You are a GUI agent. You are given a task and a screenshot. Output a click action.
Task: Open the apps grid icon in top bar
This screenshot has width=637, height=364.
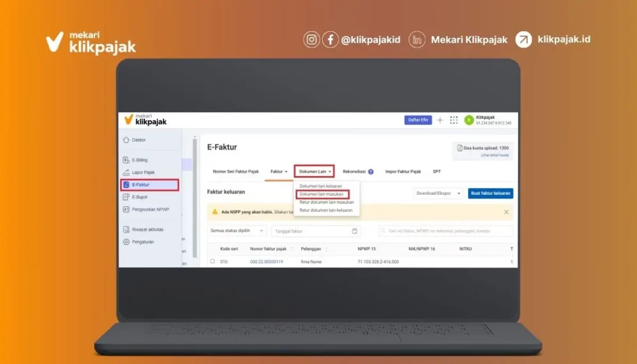click(x=454, y=120)
